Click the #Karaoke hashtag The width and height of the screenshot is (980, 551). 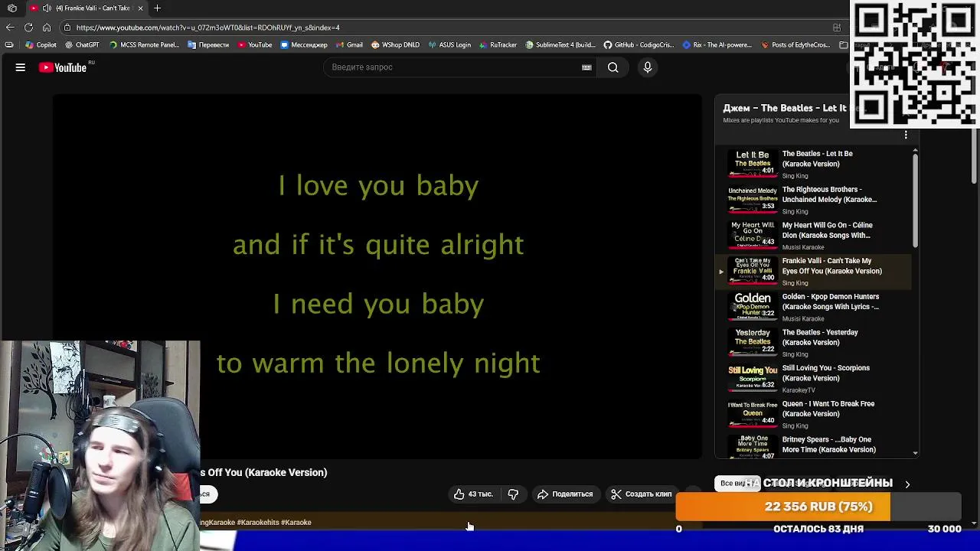(296, 523)
